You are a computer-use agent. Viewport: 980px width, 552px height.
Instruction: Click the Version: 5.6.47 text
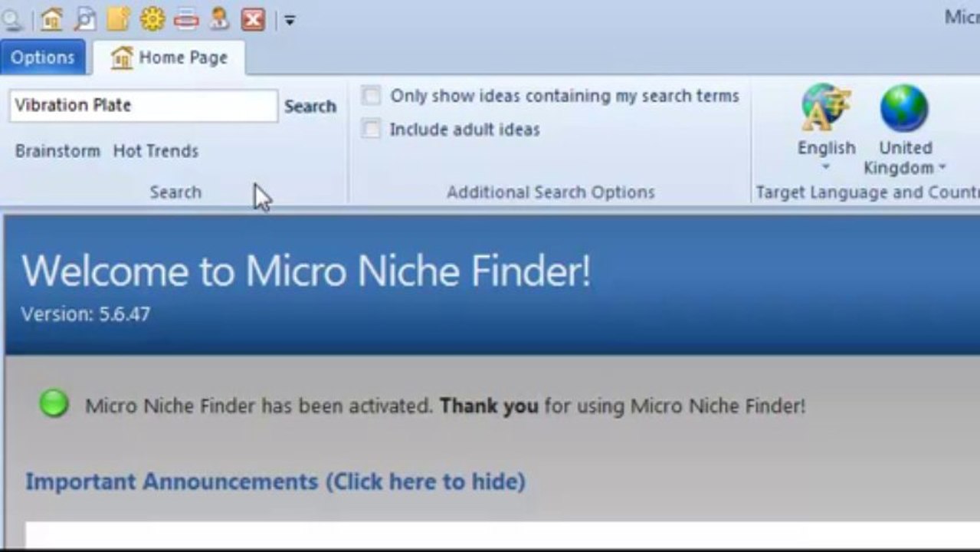click(x=85, y=314)
